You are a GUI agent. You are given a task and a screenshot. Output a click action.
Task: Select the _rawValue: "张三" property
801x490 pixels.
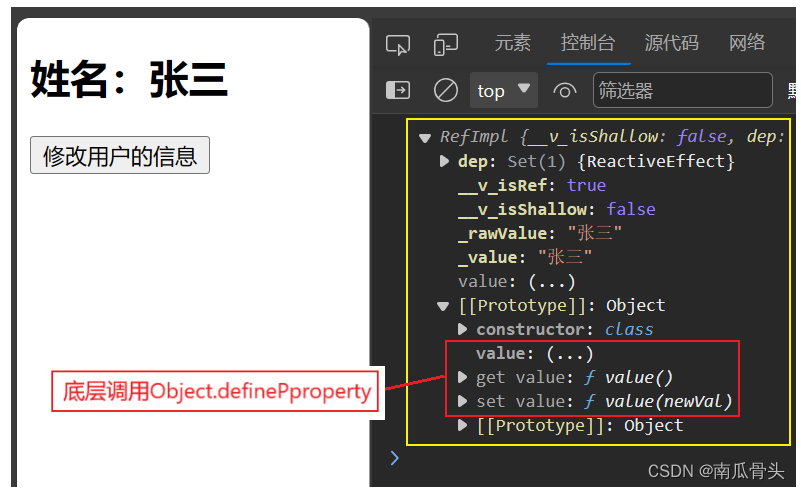539,234
